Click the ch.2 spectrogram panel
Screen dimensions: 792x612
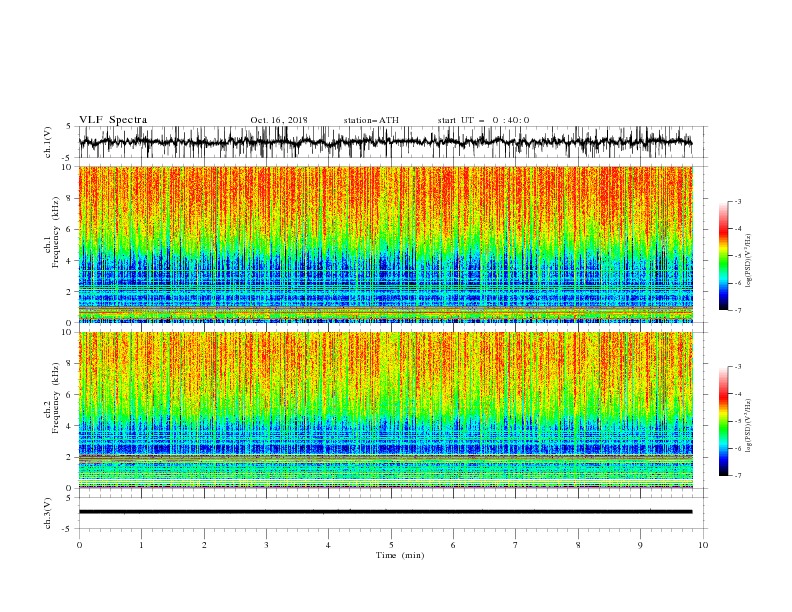click(386, 410)
